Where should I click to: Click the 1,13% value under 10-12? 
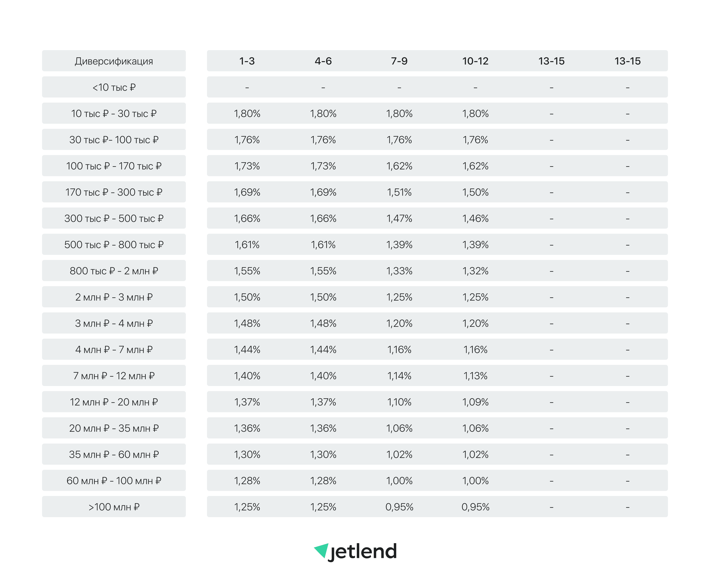tap(475, 376)
